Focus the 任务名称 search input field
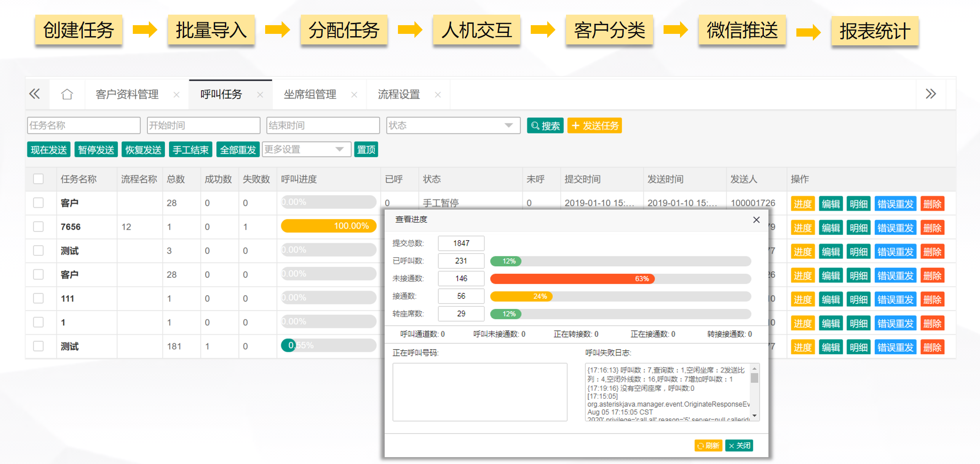 pyautogui.click(x=84, y=125)
